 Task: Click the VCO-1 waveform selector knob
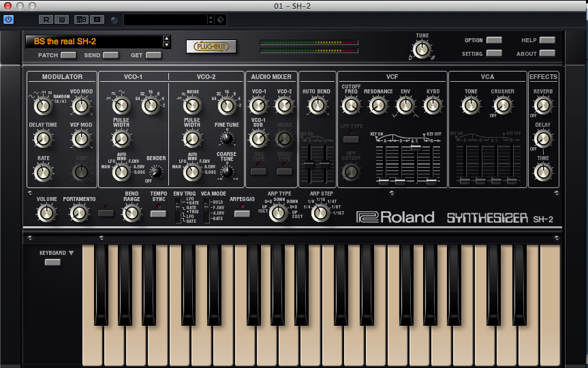(121, 106)
